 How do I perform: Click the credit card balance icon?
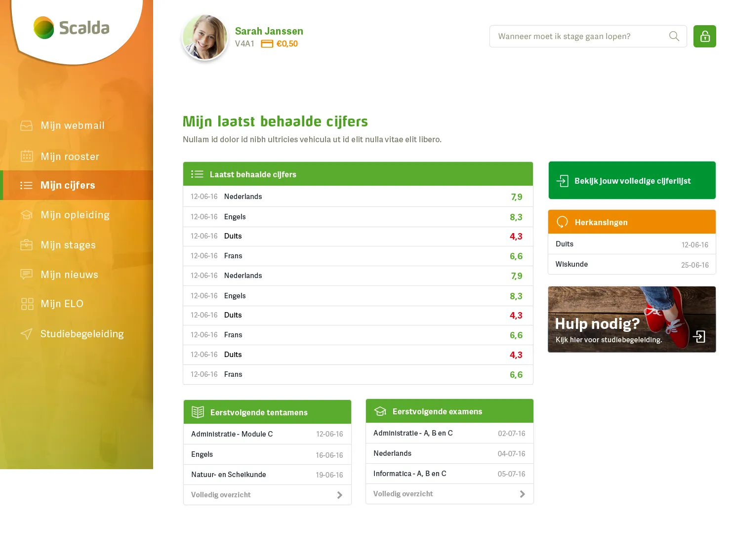pyautogui.click(x=267, y=44)
